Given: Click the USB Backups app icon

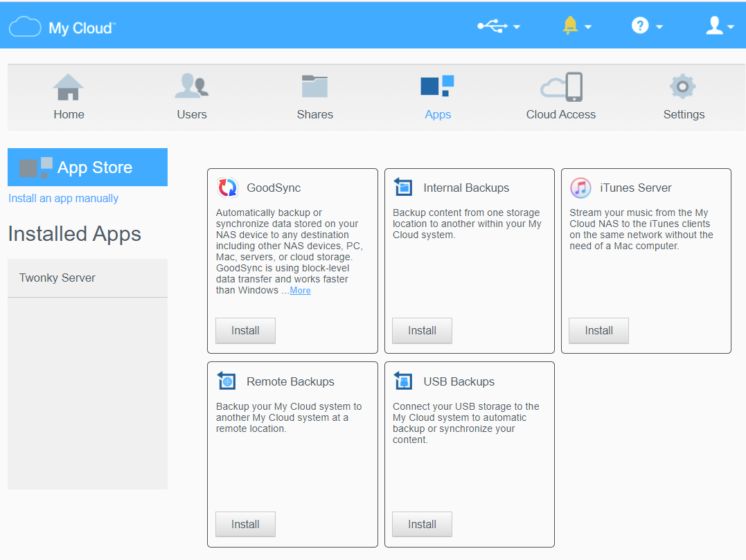Looking at the screenshot, I should pos(403,381).
